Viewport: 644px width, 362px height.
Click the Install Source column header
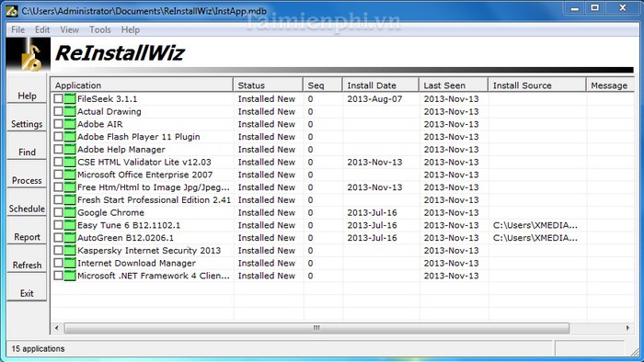(536, 85)
